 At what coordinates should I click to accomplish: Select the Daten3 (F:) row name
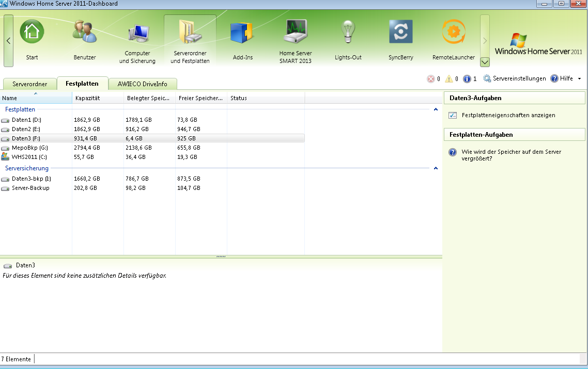pyautogui.click(x=26, y=139)
